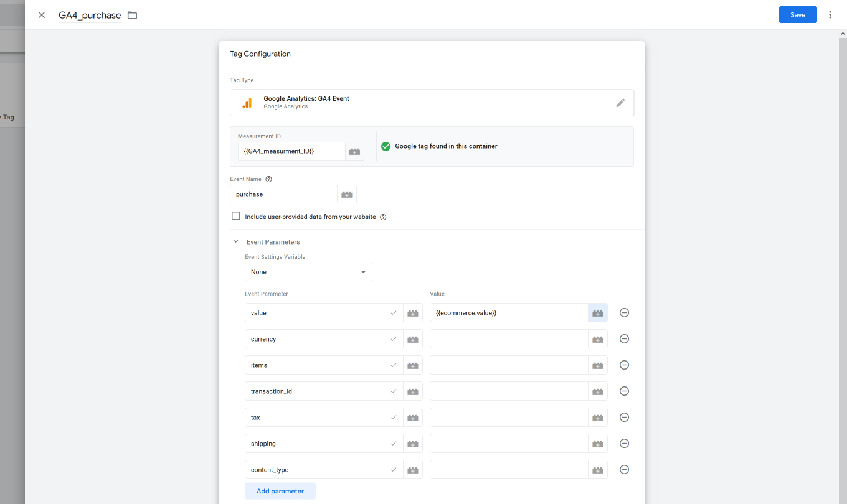Focus the empty value field for tax

coord(509,418)
